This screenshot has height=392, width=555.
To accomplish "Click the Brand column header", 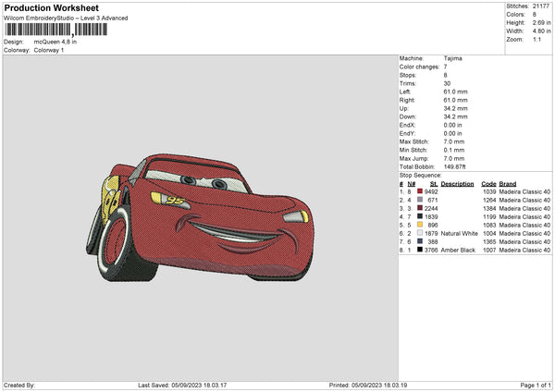I will coord(510,183).
